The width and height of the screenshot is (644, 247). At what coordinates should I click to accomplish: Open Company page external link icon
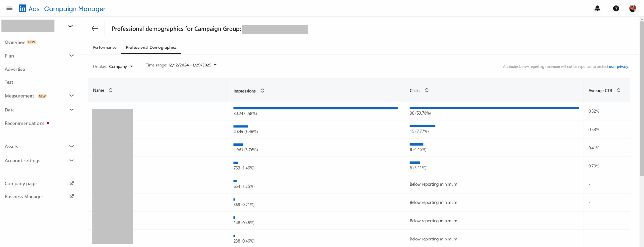point(72,183)
